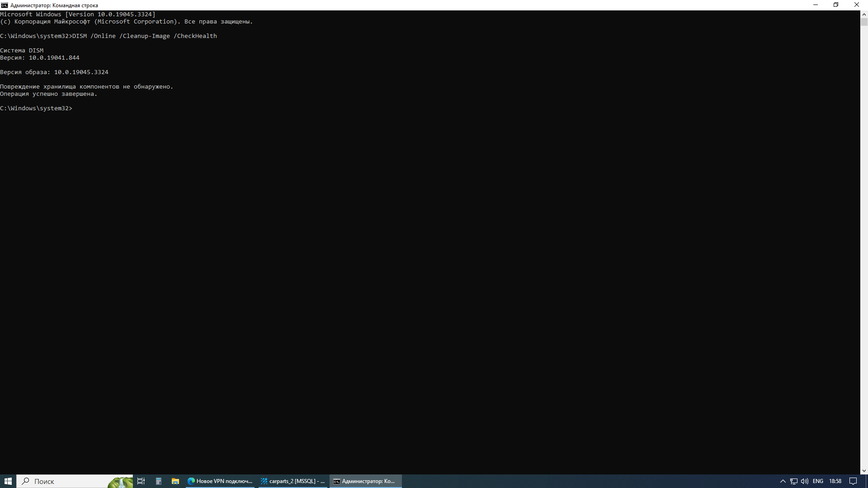Click the scrollbar down arrow
The height and width of the screenshot is (488, 868).
click(x=864, y=470)
